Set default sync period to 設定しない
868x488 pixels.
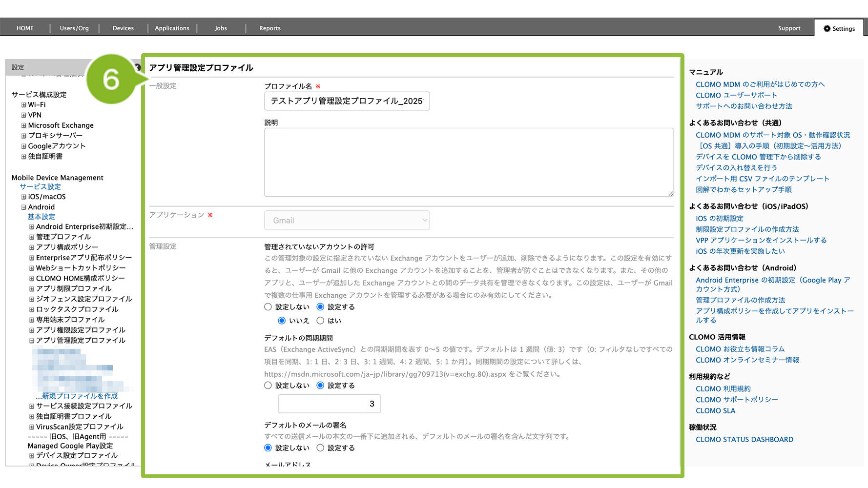(268, 386)
